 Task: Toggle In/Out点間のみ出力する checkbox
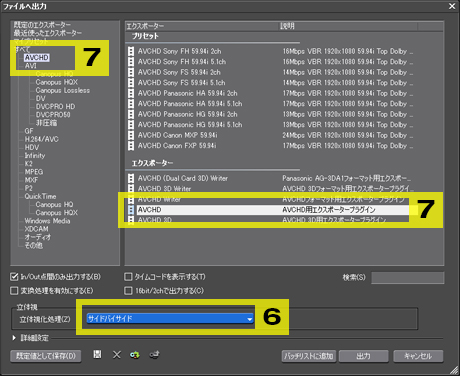click(x=14, y=277)
